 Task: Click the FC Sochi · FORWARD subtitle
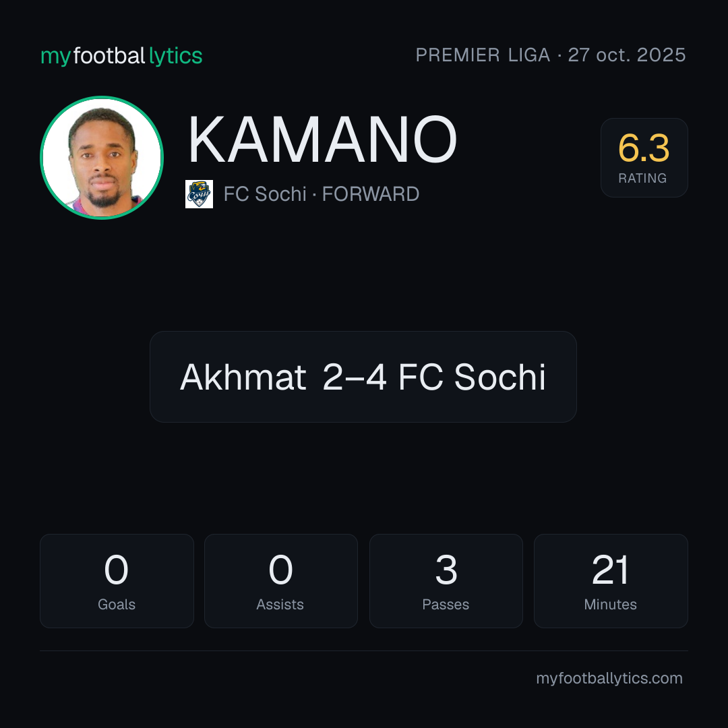click(322, 194)
